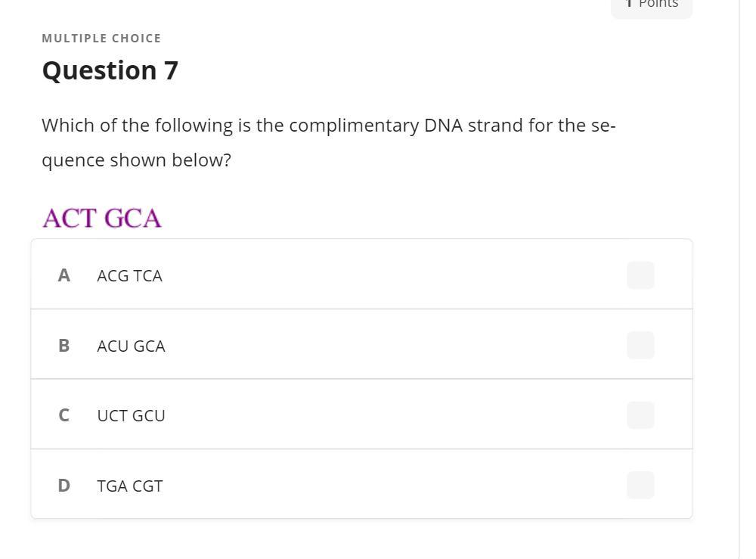The height and width of the screenshot is (559, 756).
Task: Click the purple ACT GCA sequence image
Action: coord(102,219)
